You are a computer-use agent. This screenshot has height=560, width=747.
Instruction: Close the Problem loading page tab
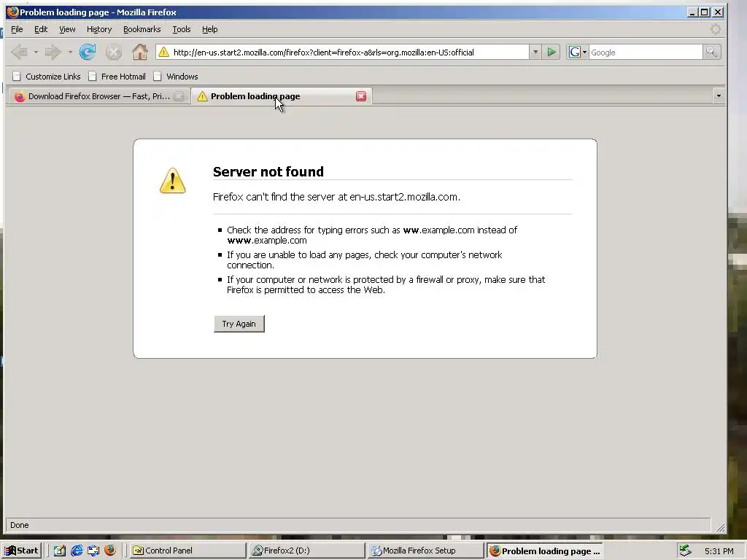[x=361, y=96]
